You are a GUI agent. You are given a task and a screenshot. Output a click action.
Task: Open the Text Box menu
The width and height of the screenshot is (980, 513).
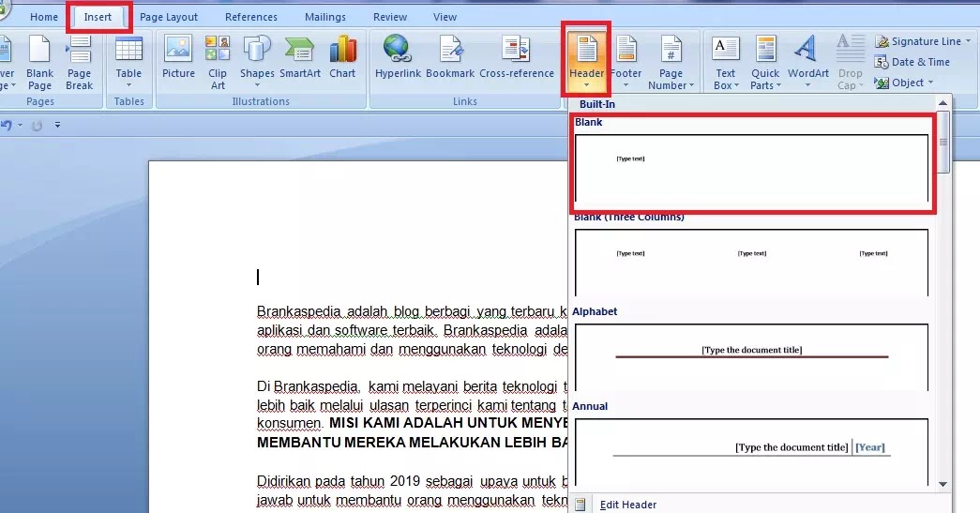pos(726,63)
